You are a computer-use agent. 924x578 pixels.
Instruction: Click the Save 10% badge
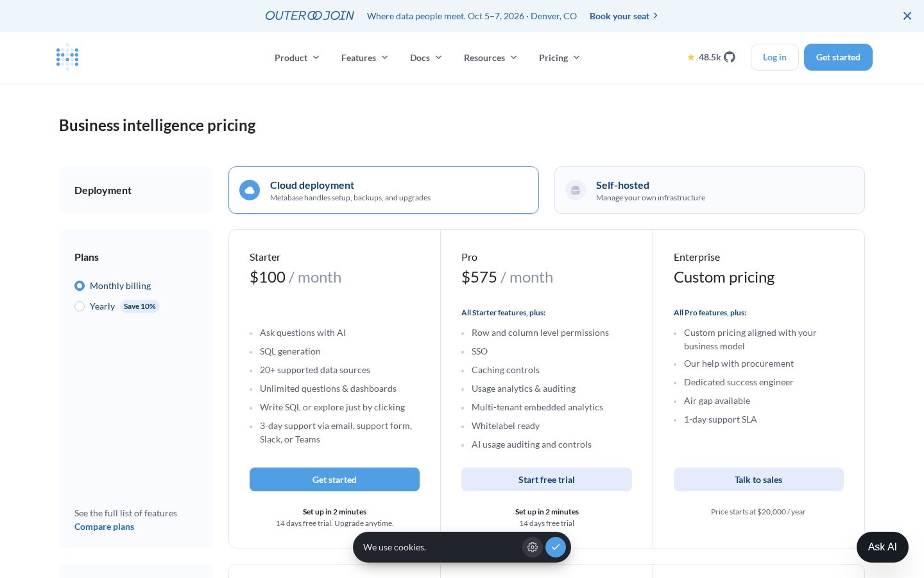pos(140,306)
